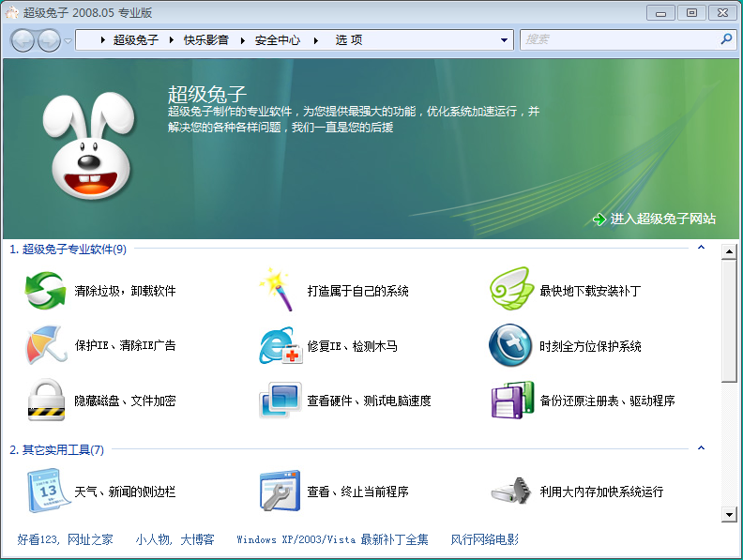
Task: Select the 安全中心 navigation item
Action: tap(278, 40)
